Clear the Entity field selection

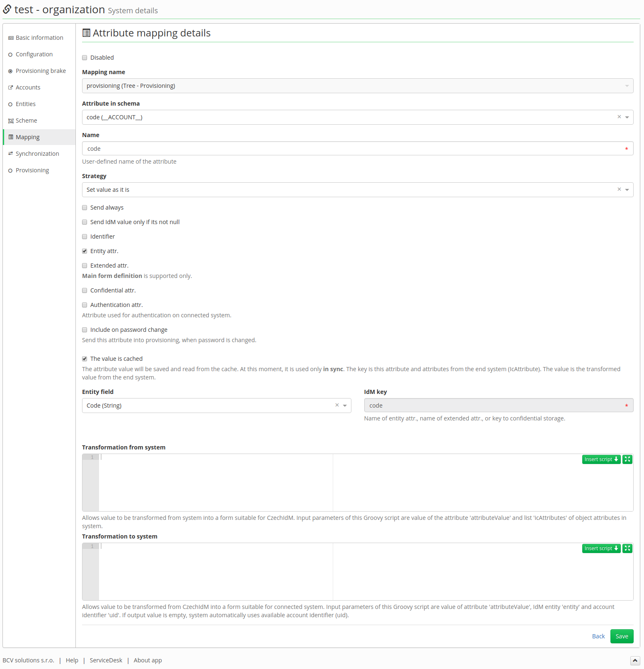pyautogui.click(x=337, y=405)
